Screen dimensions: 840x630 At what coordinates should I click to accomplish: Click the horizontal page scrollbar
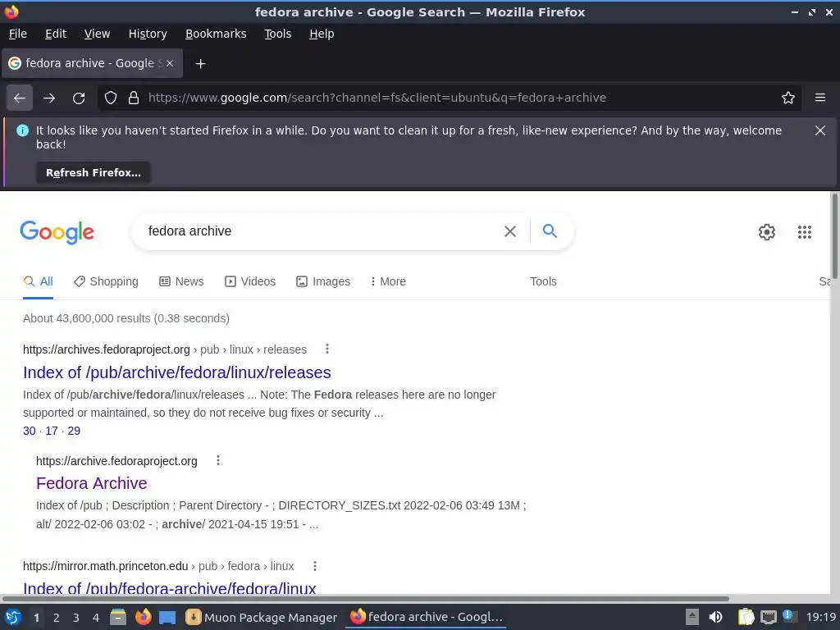(x=365, y=598)
